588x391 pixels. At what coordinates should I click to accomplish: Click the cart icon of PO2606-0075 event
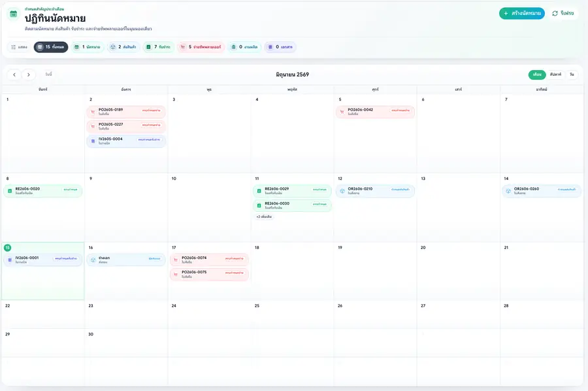(x=176, y=275)
